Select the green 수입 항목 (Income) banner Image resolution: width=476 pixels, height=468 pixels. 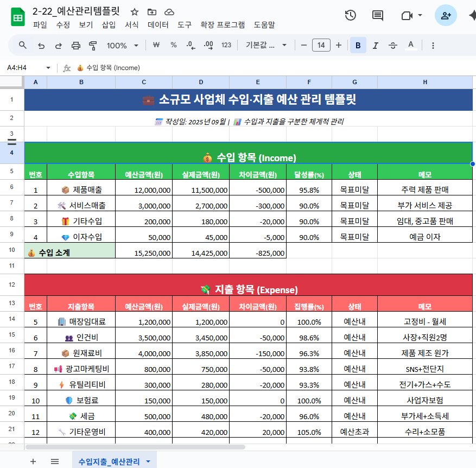click(249, 153)
